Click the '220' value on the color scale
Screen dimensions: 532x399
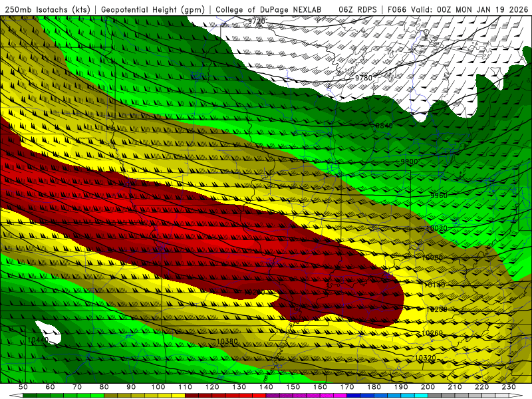pyautogui.click(x=481, y=387)
